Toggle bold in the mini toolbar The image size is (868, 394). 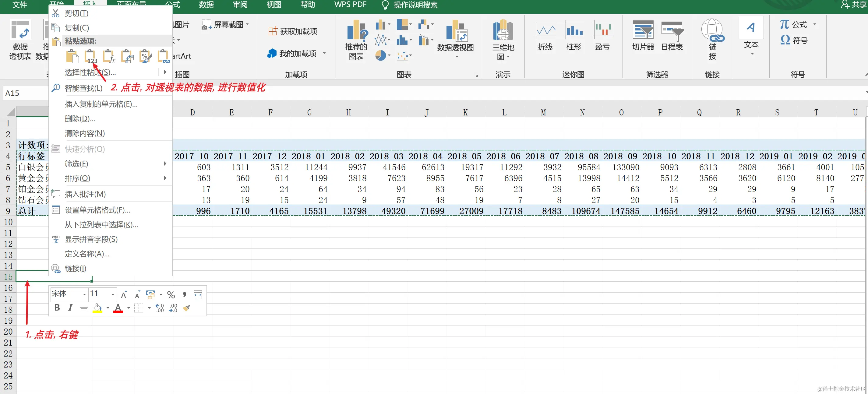coord(57,308)
